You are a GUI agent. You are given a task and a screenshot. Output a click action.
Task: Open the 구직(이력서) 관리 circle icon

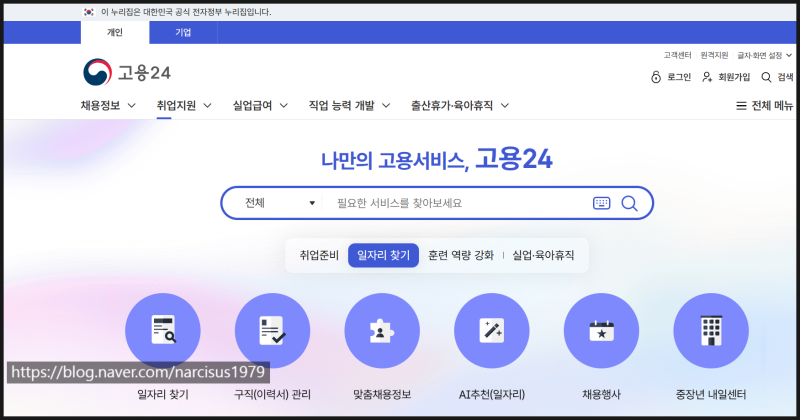click(272, 331)
